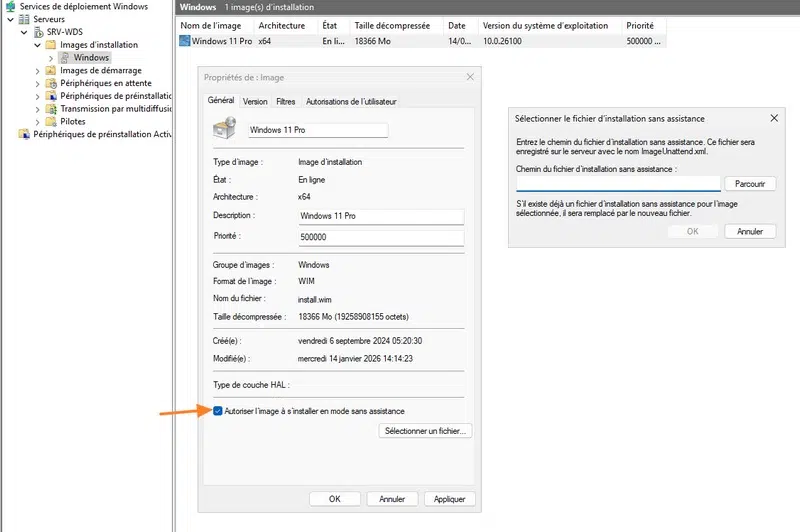Open the Autorisations de l'utilisateur tab
800x532 pixels.
pyautogui.click(x=351, y=101)
